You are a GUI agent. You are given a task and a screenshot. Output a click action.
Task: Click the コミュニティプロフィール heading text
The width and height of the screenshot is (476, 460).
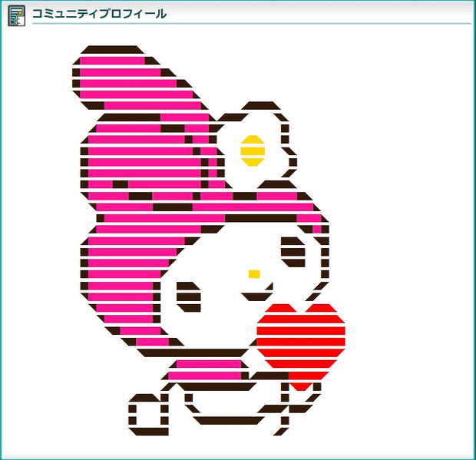99,14
